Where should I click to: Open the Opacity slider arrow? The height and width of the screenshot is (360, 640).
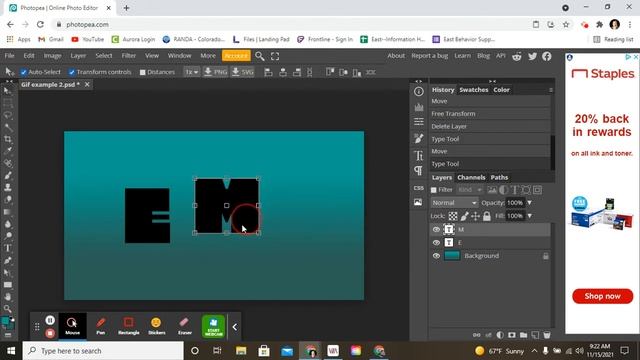tap(530, 202)
